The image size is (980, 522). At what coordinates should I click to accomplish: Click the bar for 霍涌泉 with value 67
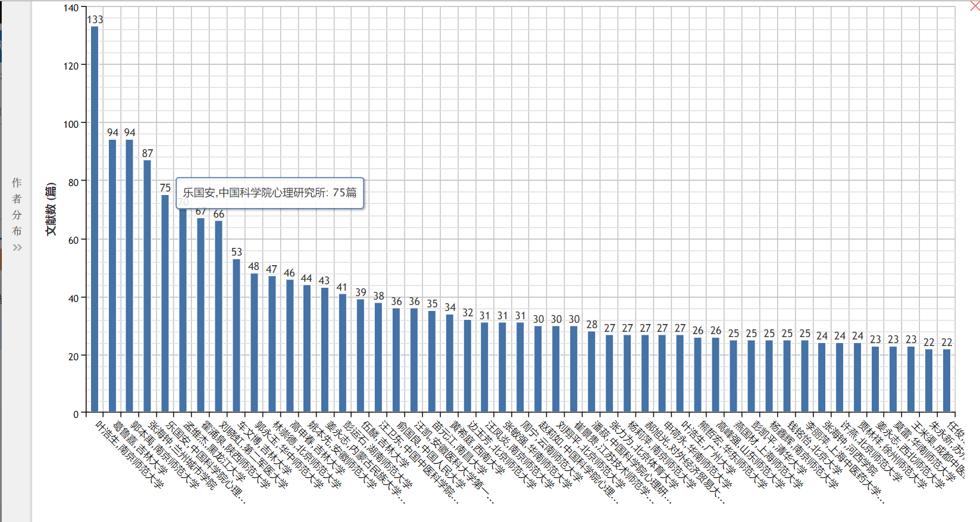coord(201,315)
